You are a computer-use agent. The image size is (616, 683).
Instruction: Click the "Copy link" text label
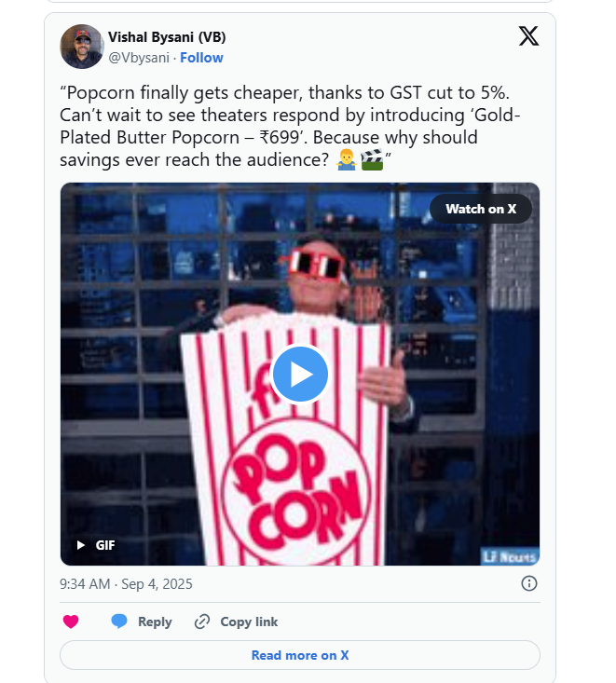(x=249, y=622)
